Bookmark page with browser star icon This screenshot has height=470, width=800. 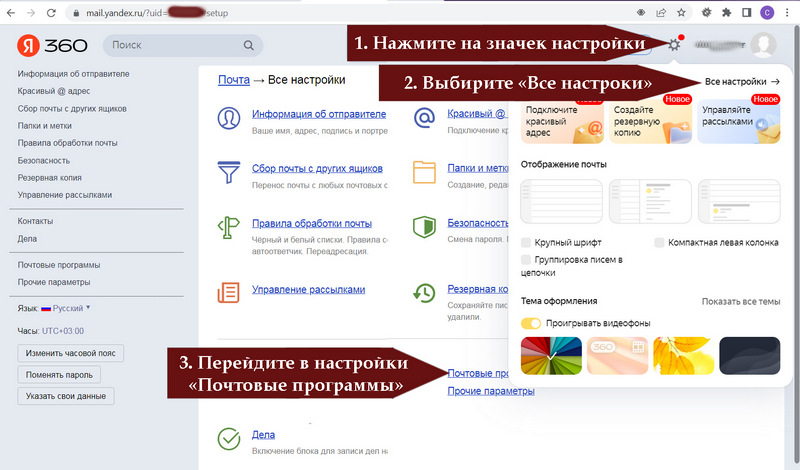tap(681, 13)
